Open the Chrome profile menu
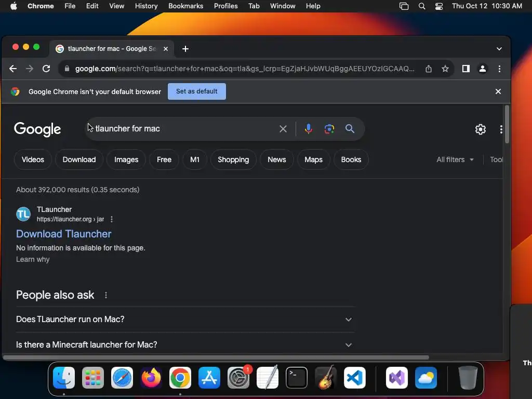 [483, 69]
